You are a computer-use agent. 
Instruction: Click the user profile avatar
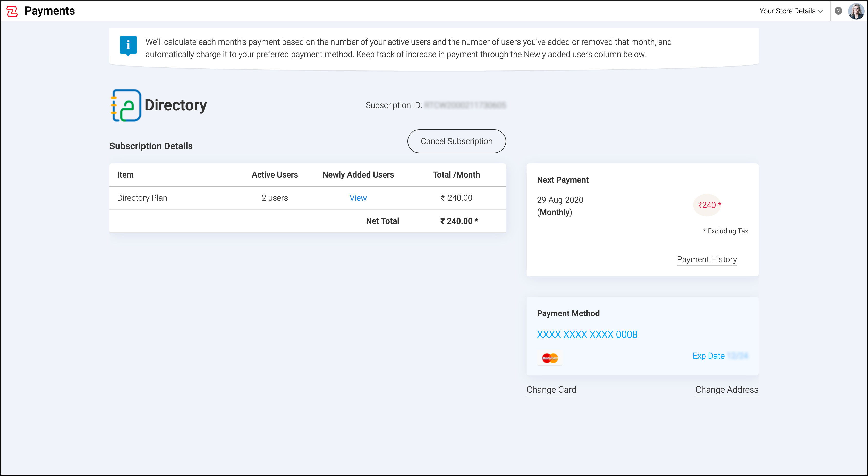coord(856,11)
